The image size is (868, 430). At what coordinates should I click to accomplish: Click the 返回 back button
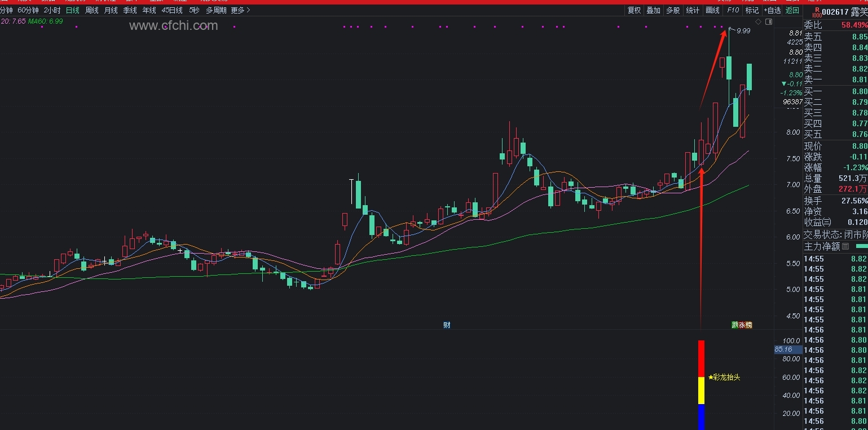pyautogui.click(x=792, y=10)
